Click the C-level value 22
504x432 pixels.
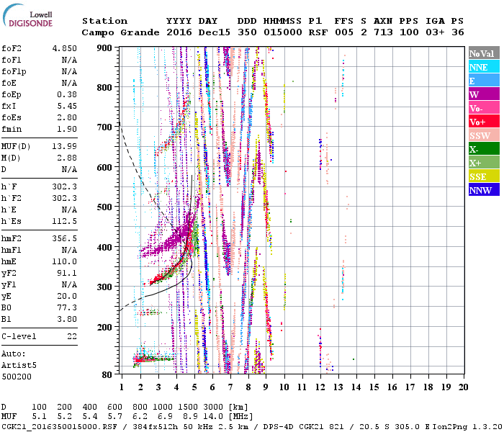(72, 336)
